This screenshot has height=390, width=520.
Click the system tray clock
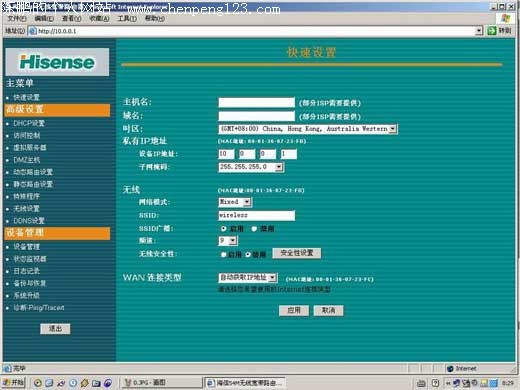(x=508, y=383)
